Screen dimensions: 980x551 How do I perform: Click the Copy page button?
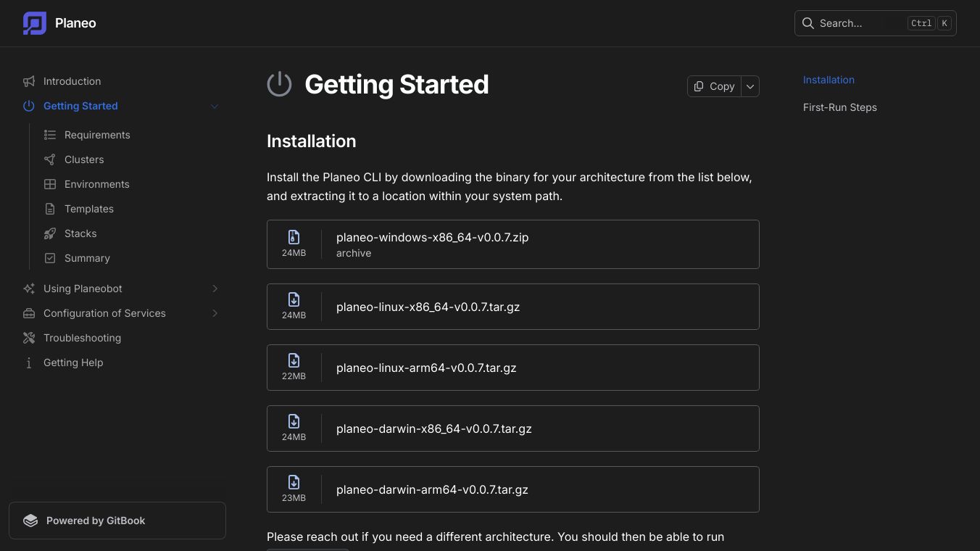[x=714, y=86]
